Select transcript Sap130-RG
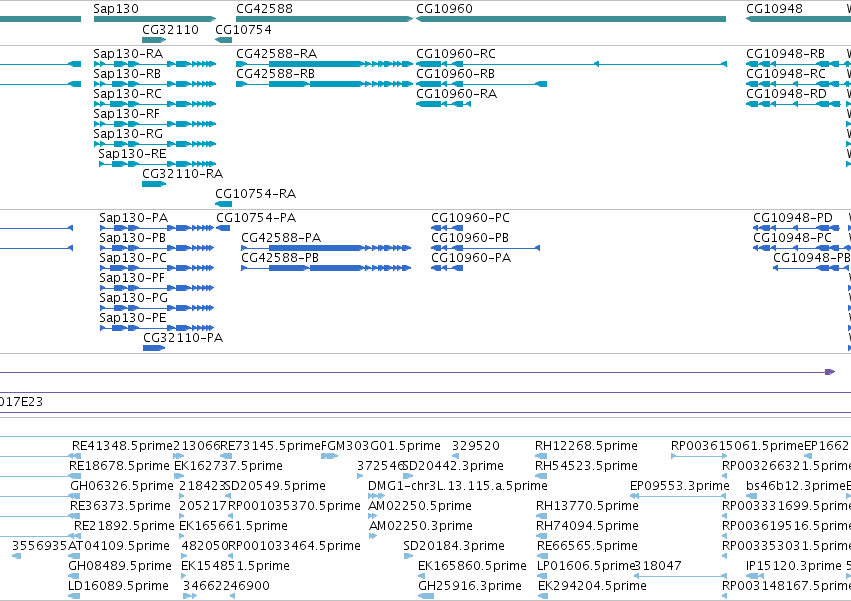This screenshot has height=601, width=851. pos(128,134)
